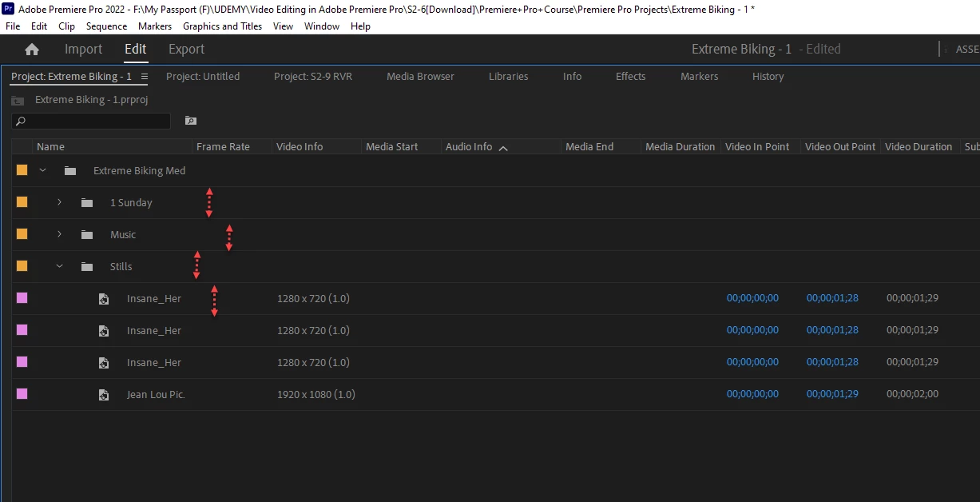Open the Markers panel tab
This screenshot has height=502, width=980.
[700, 77]
